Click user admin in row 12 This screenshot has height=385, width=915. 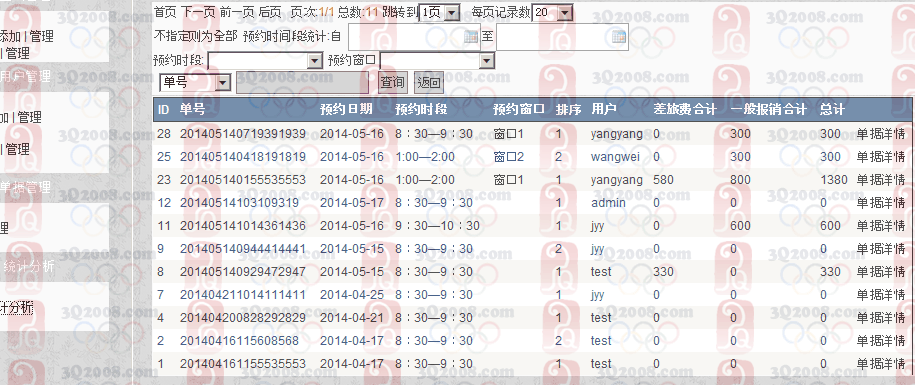[608, 203]
